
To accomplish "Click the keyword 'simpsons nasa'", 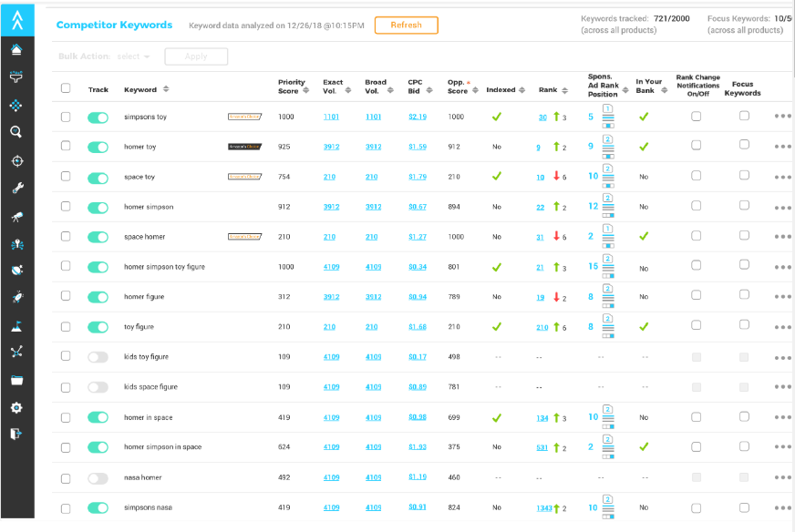I will coord(148,507).
